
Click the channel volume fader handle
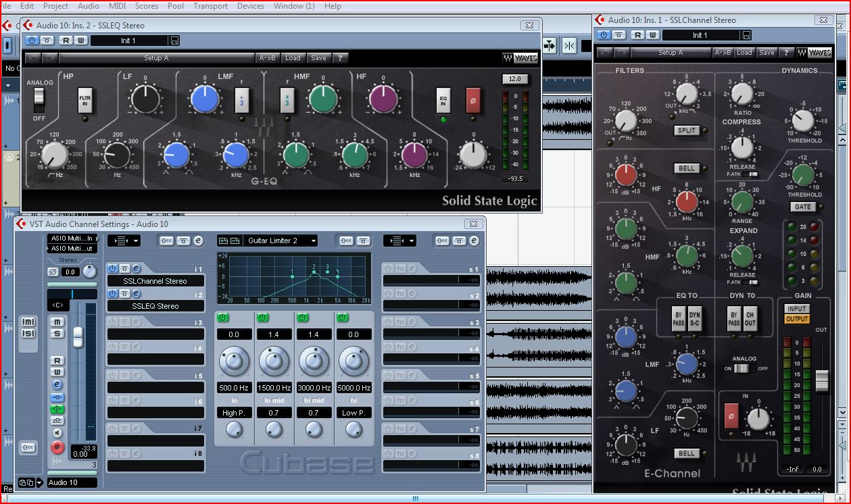(78, 336)
